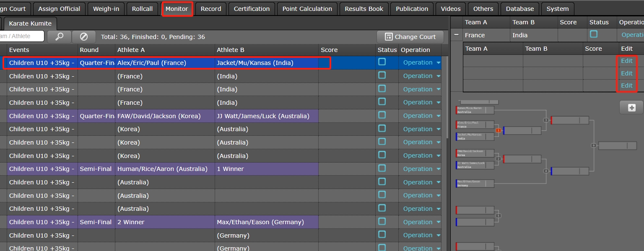Click match 4 number marker in bracket

tap(546, 171)
